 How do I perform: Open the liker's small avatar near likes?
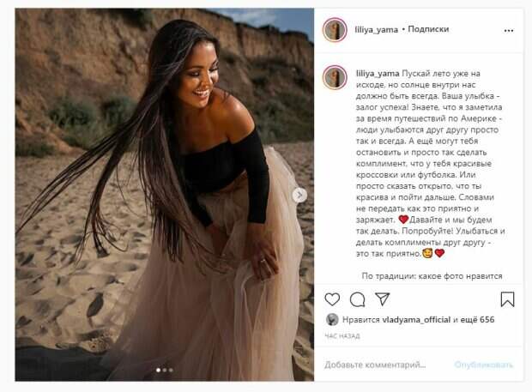click(x=332, y=319)
